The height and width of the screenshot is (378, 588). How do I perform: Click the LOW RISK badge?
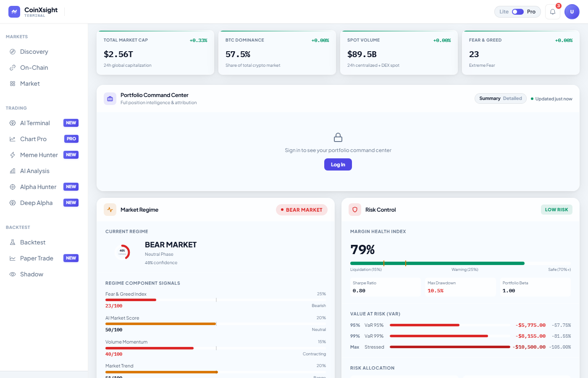(x=556, y=210)
